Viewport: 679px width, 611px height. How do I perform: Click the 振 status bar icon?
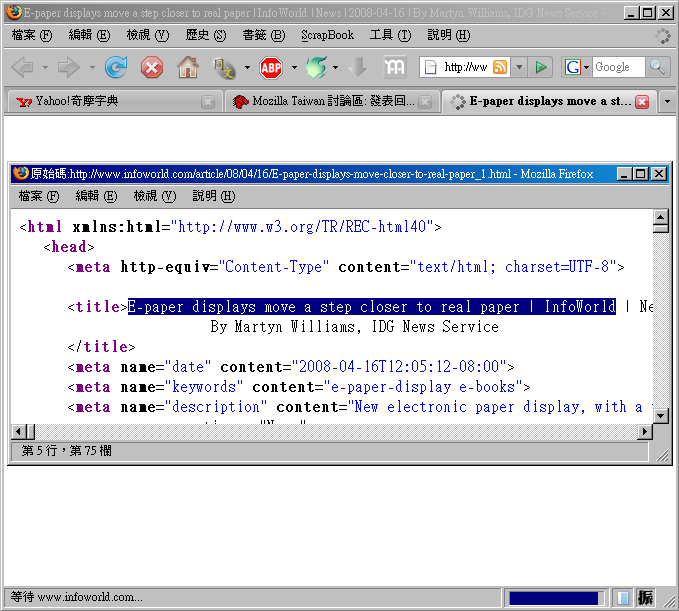645,598
